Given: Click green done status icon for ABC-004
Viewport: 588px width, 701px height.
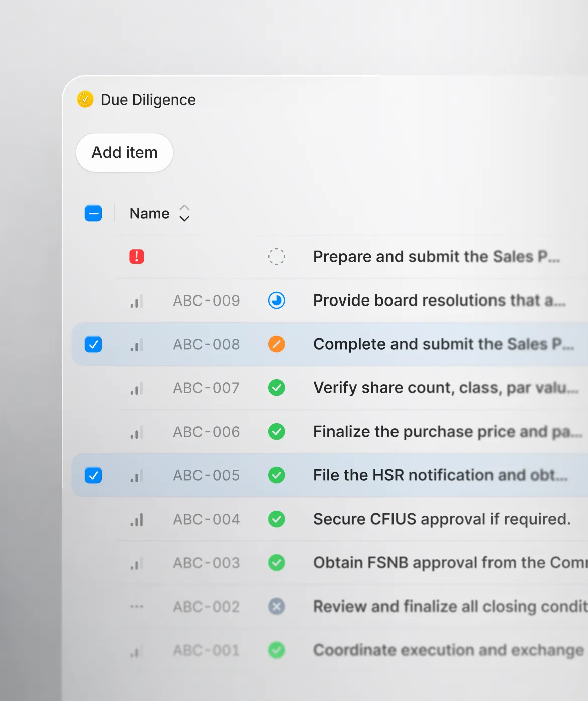Looking at the screenshot, I should 277,519.
